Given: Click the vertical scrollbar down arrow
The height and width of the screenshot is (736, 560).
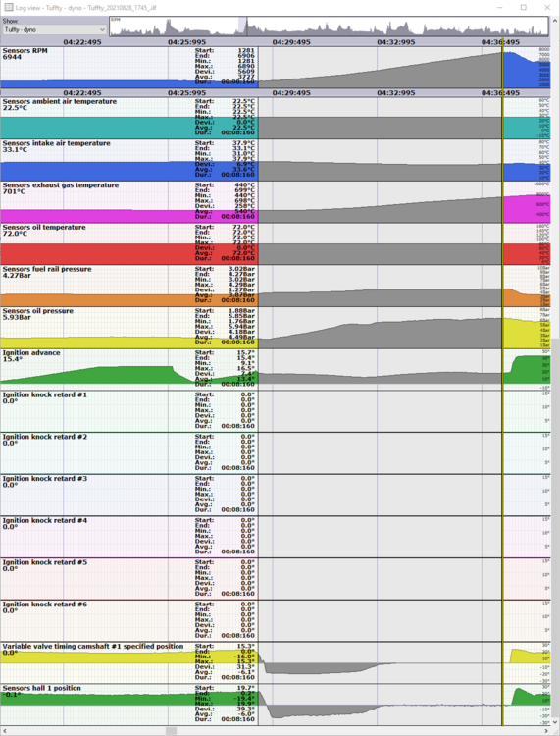Looking at the screenshot, I should (555, 722).
